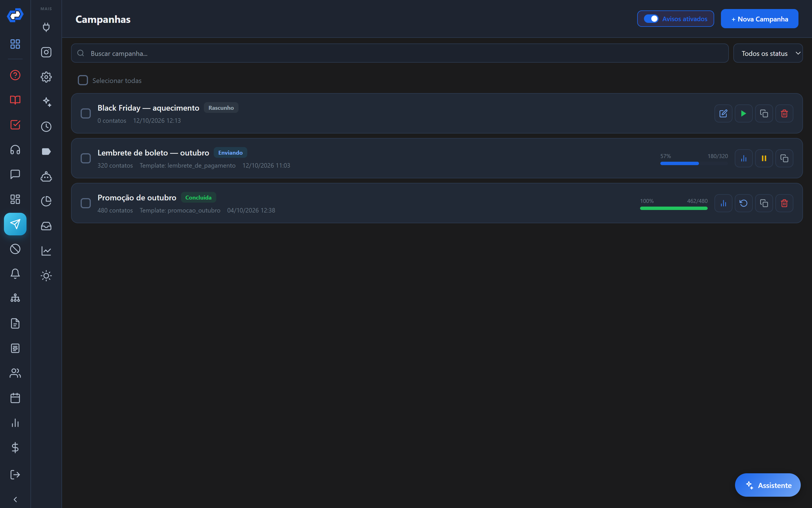Image resolution: width=812 pixels, height=508 pixels.
Task: Open the pie chart icon in sidebar
Action: (46, 201)
